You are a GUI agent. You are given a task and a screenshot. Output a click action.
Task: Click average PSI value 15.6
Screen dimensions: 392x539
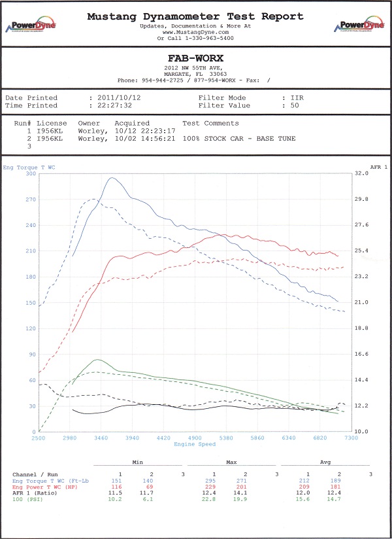302,500
